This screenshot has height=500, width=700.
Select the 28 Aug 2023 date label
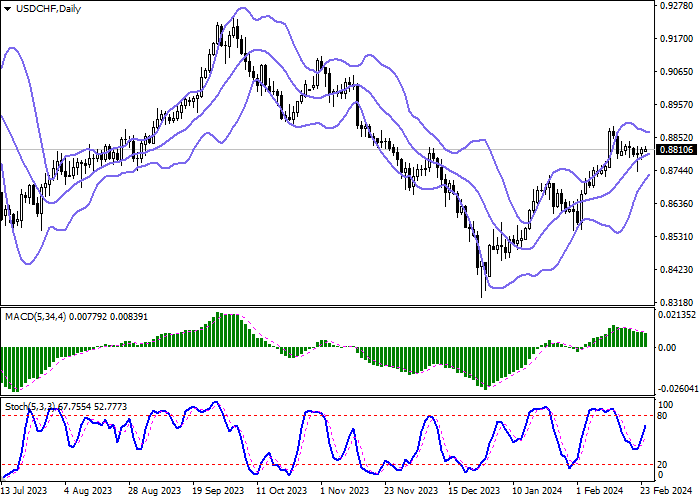point(154,491)
